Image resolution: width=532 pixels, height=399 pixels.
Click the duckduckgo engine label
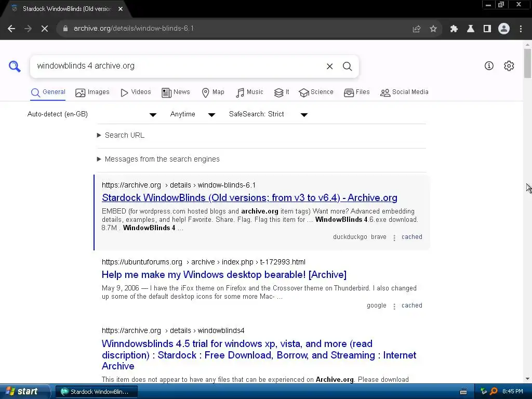point(350,237)
